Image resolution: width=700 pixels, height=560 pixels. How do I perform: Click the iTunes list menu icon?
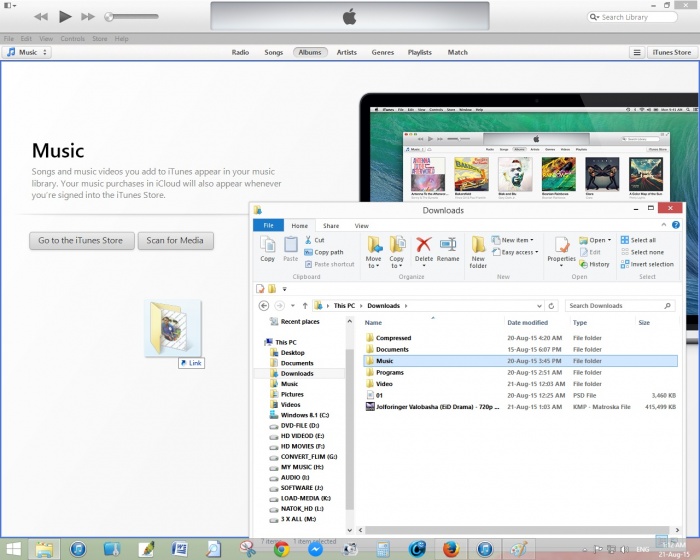coord(635,52)
